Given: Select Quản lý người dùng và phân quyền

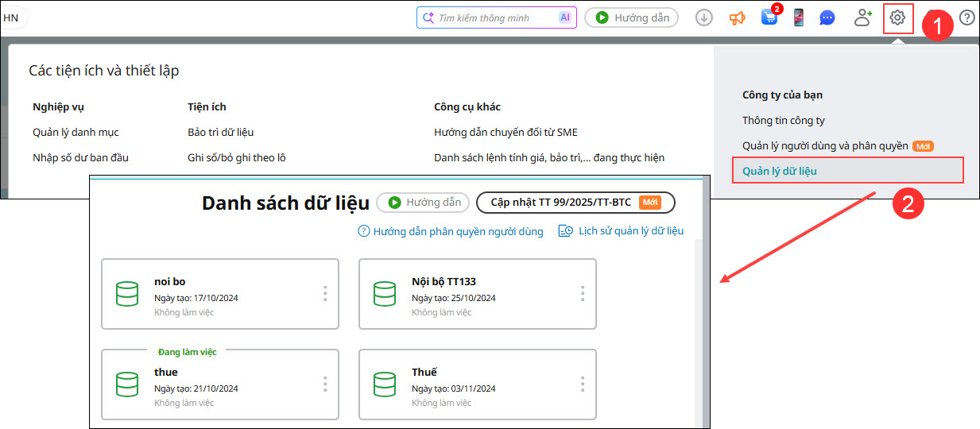Looking at the screenshot, I should point(824,146).
